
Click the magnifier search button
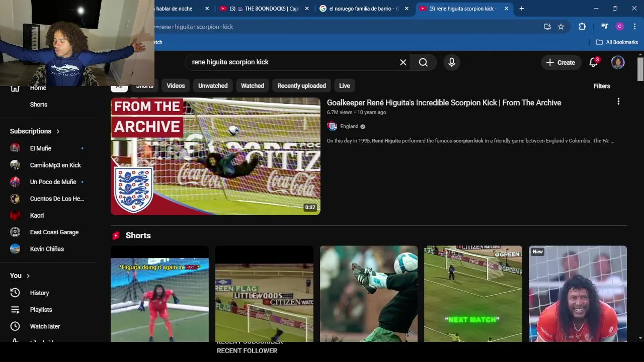423,62
